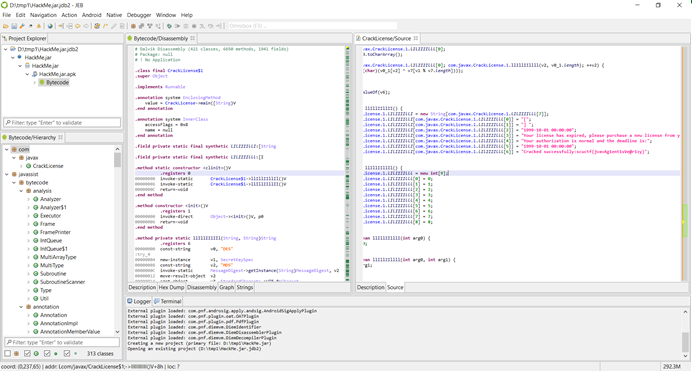Collapse the HackMe.jar.apk tree node
Viewport: 692px width, 371px height.
click(27, 74)
